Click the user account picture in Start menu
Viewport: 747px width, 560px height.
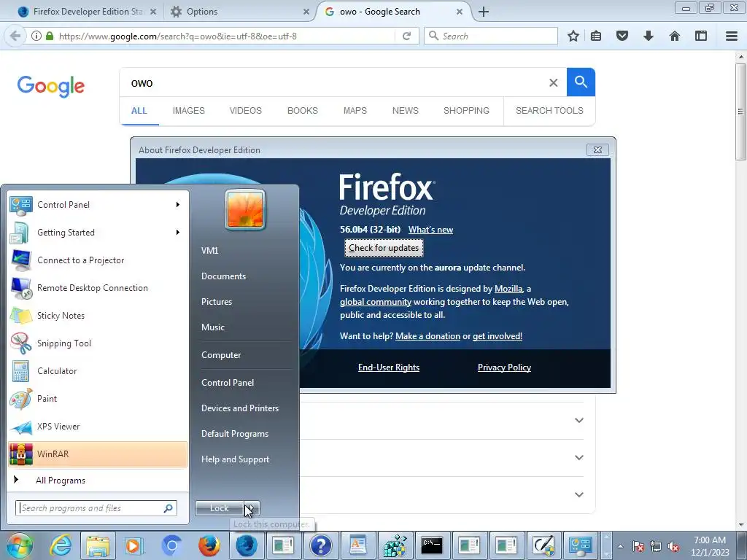[245, 209]
